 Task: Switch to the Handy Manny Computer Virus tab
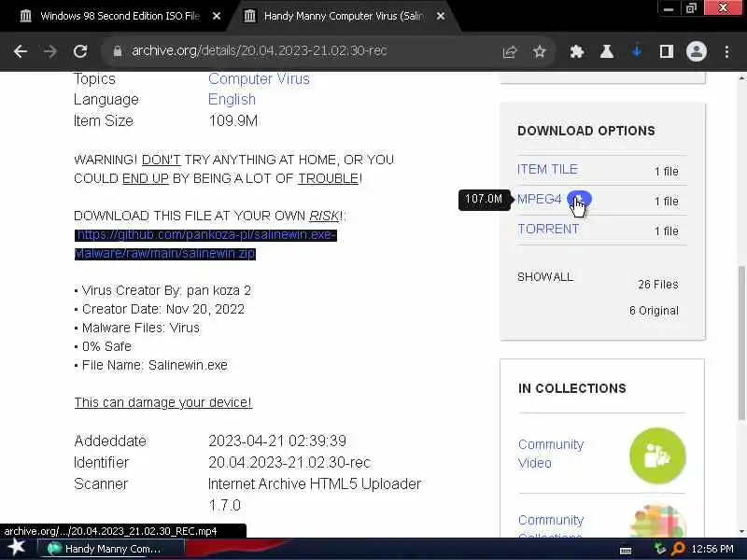pos(341,16)
